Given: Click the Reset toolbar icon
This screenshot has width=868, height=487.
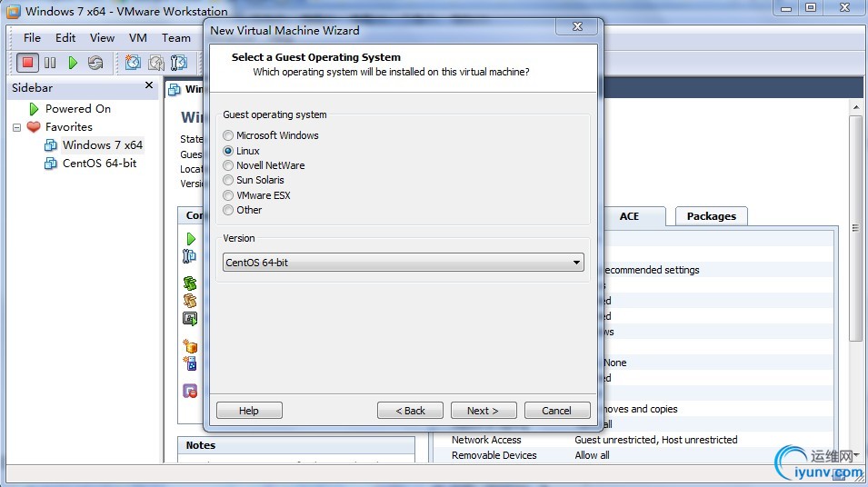Looking at the screenshot, I should 95,63.
